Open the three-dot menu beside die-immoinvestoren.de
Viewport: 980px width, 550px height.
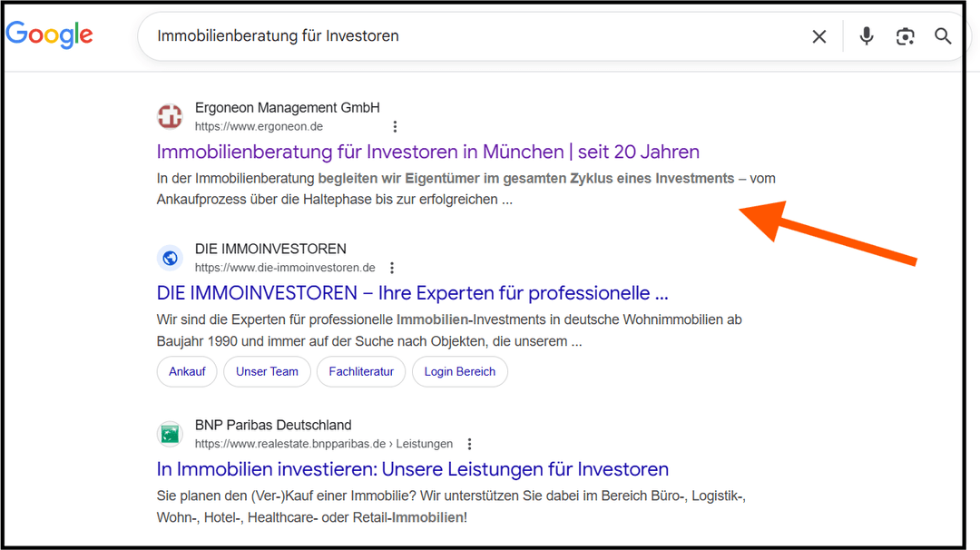(391, 267)
